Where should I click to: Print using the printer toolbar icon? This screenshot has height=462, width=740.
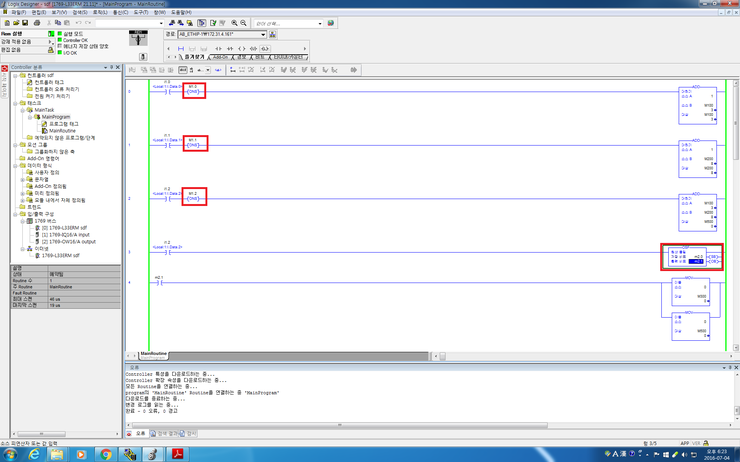pyautogui.click(x=37, y=23)
